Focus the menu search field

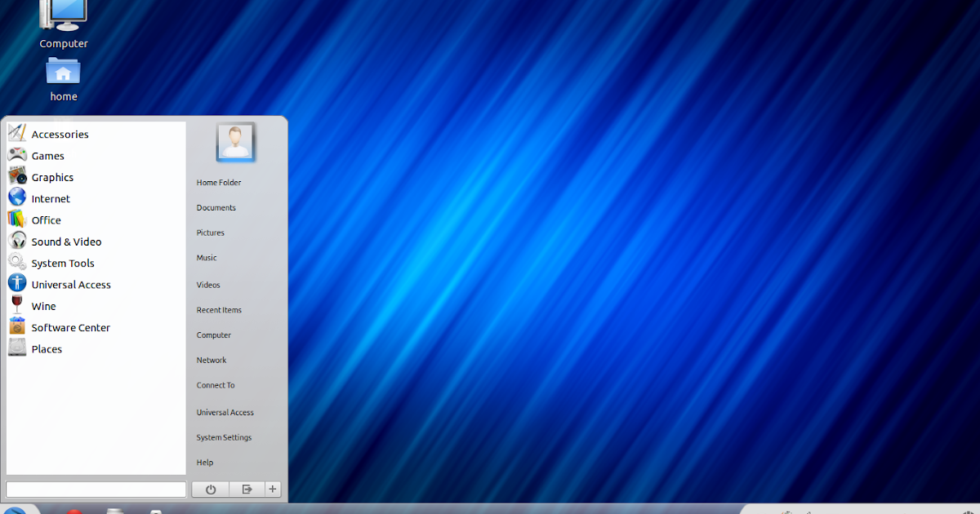(x=96, y=490)
